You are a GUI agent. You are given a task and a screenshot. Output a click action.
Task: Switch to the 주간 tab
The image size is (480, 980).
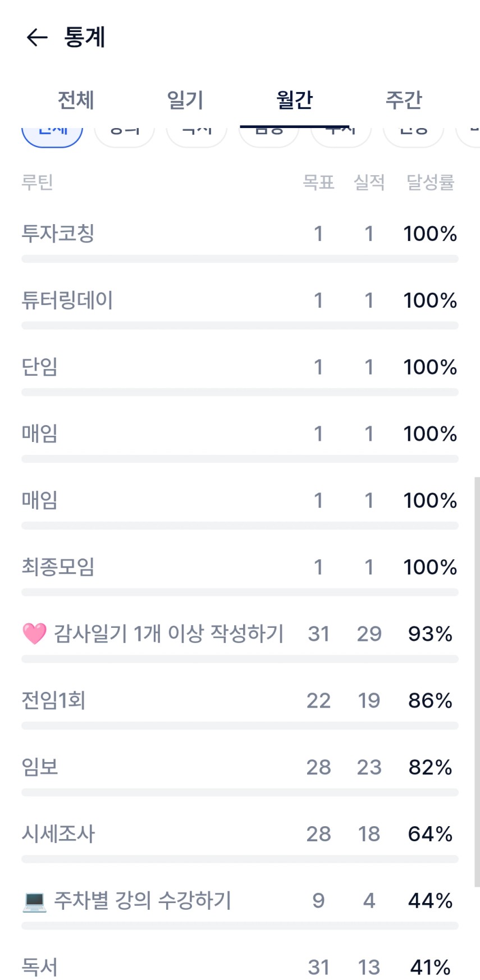click(403, 101)
